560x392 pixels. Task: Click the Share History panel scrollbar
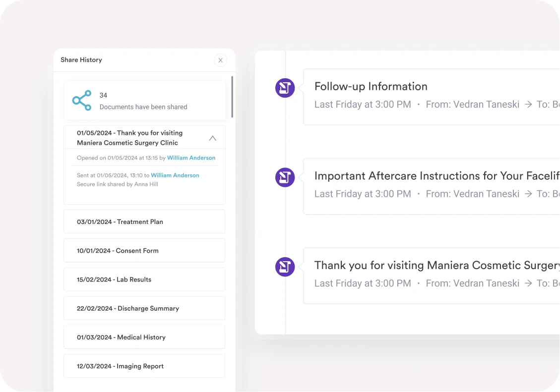(x=232, y=97)
